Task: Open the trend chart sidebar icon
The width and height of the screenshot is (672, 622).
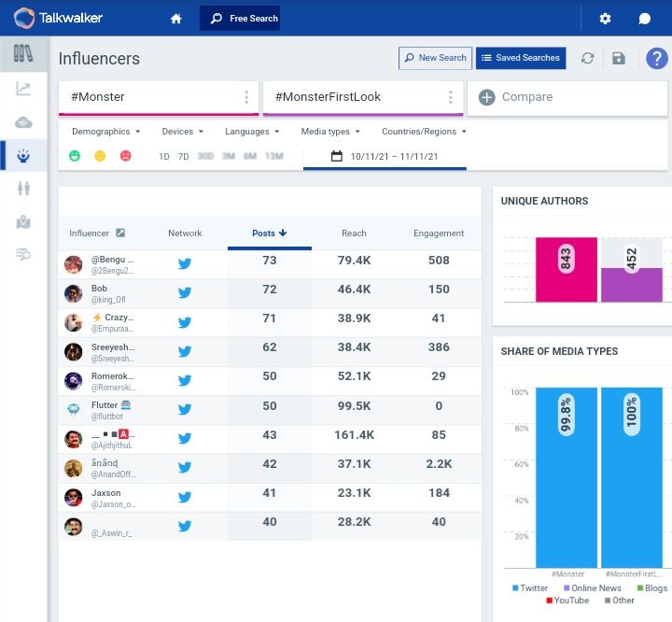Action: click(23, 89)
